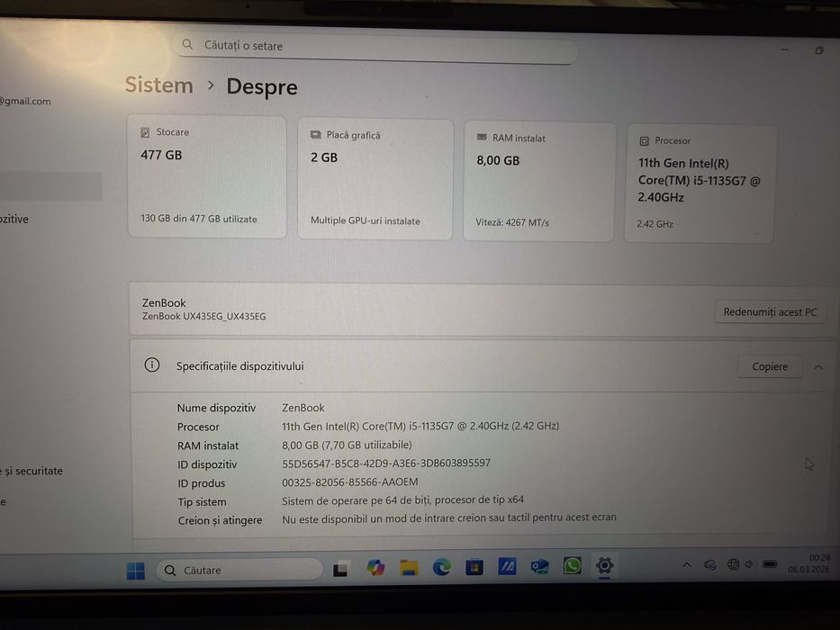Click the network globe tray icon

coord(733,564)
